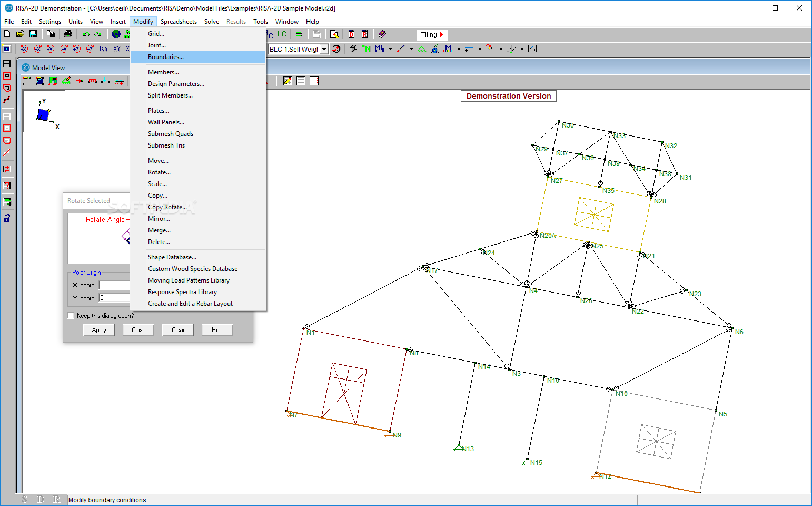Open the R results window icon

tap(364, 34)
